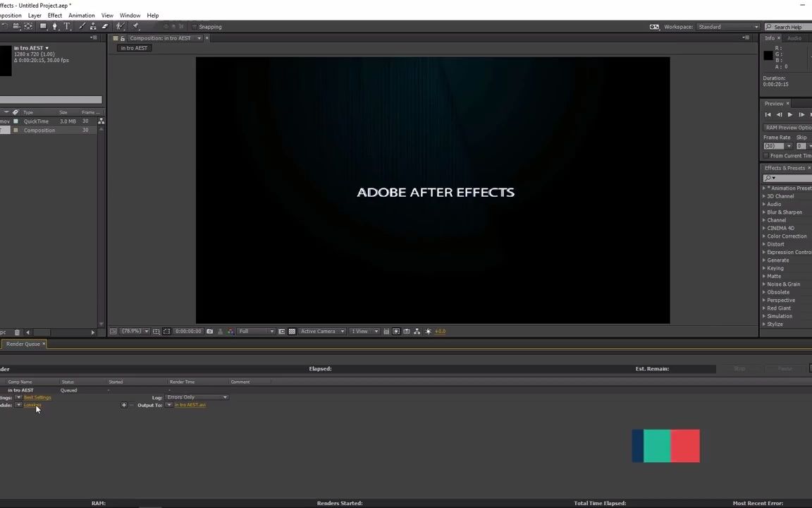Toggle the transparency grid in the viewer

click(x=292, y=331)
